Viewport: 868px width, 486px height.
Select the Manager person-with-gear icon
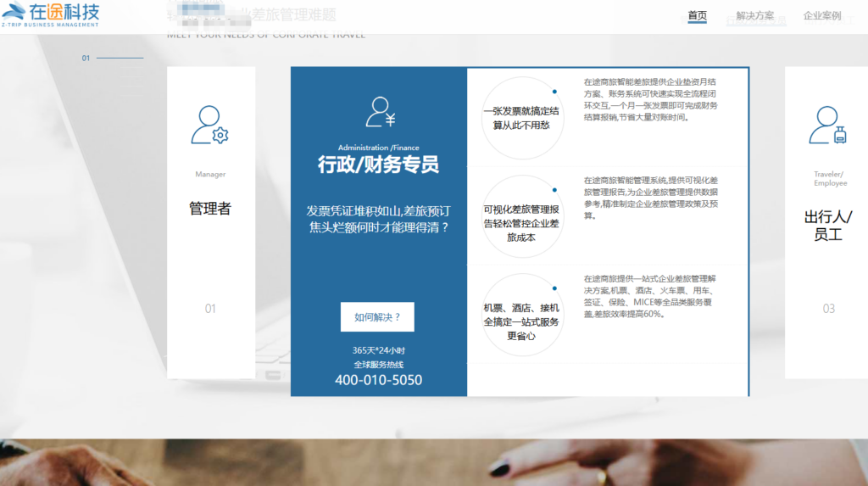coord(209,126)
